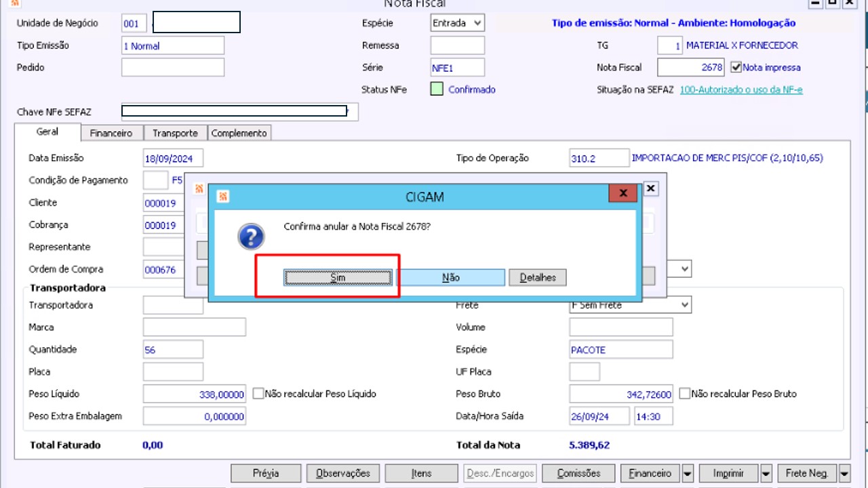Close the background dialog behind CIGAM
Screen dimensions: 868x488
(650, 188)
